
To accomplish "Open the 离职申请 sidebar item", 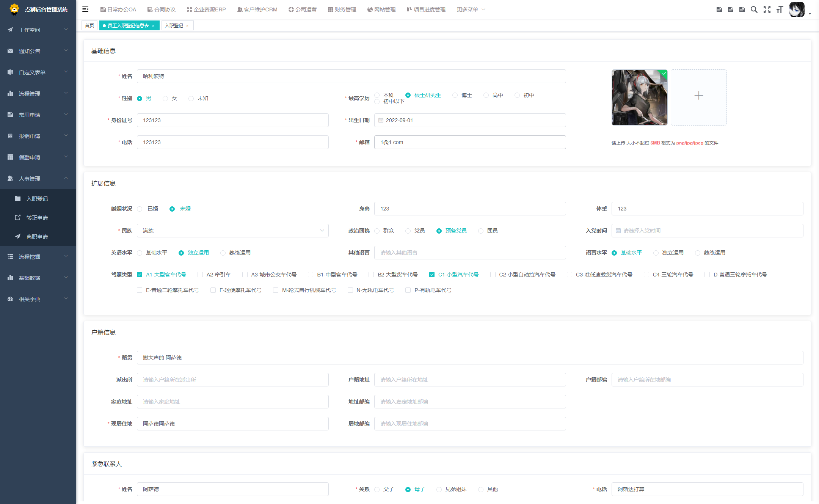I will click(37, 237).
